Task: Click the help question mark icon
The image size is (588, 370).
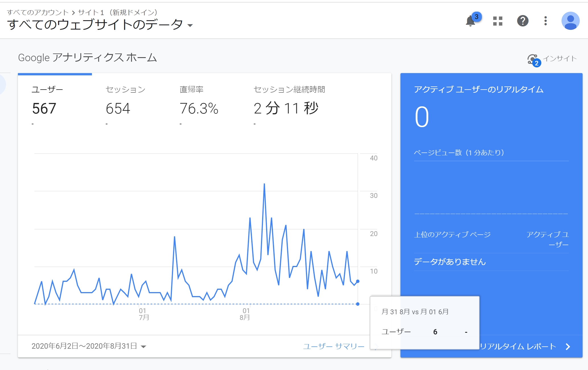Action: [523, 21]
